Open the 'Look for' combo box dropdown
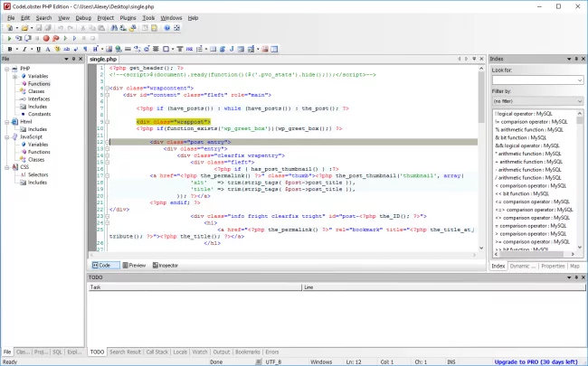 click(x=580, y=80)
